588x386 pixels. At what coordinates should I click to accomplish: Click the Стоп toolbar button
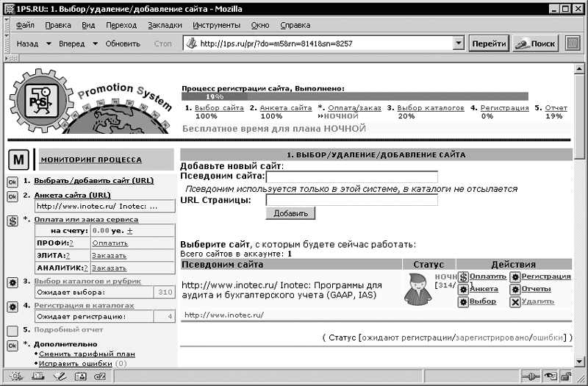(x=162, y=43)
